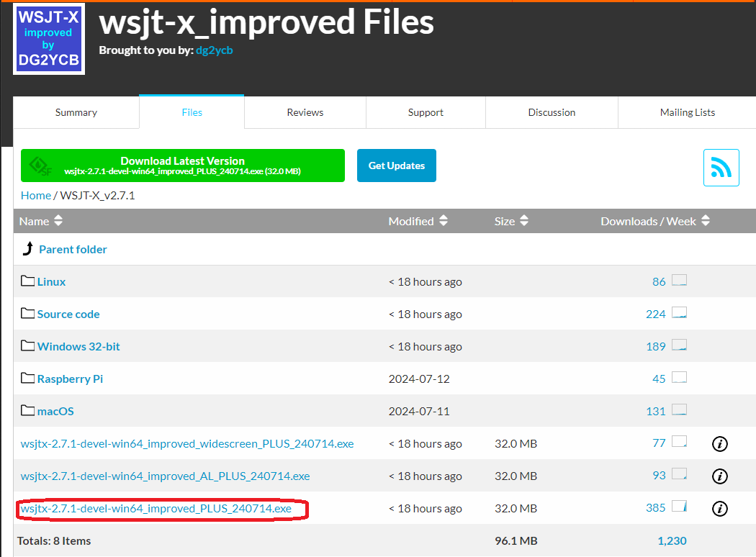The height and width of the screenshot is (557, 756).
Task: Open the macOS folder link
Action: pyautogui.click(x=55, y=411)
